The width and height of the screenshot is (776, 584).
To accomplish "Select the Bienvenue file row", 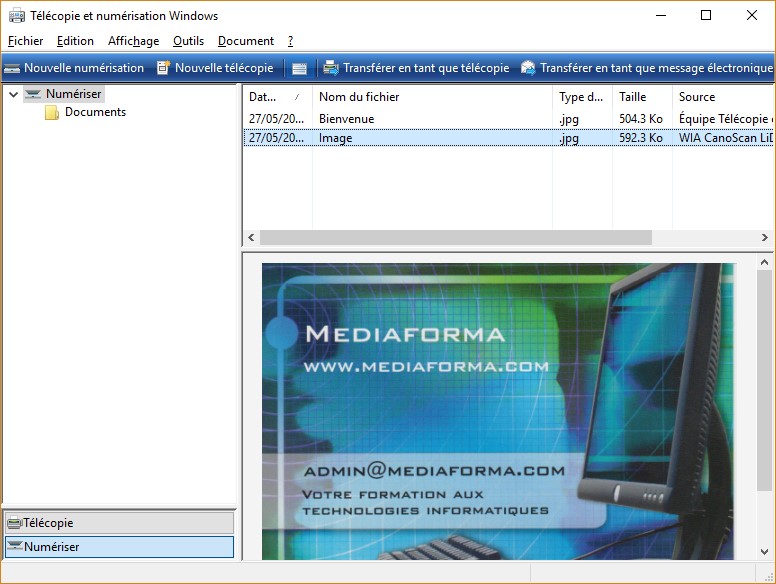I will click(346, 119).
